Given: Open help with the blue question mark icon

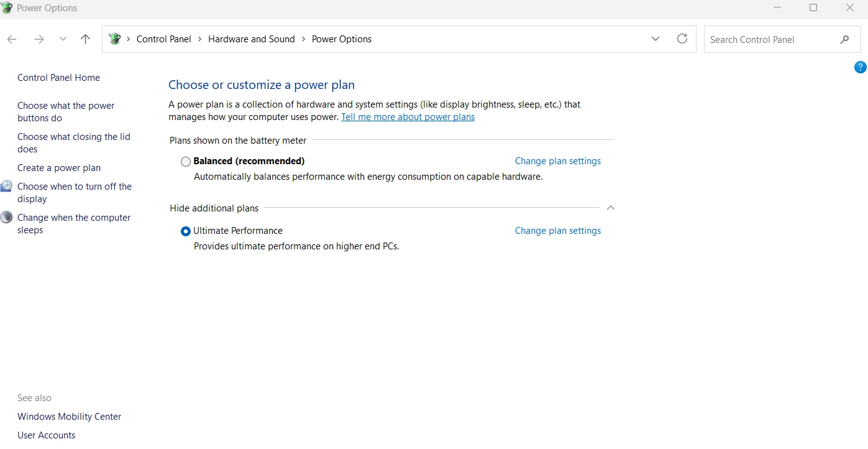Looking at the screenshot, I should coord(861,67).
